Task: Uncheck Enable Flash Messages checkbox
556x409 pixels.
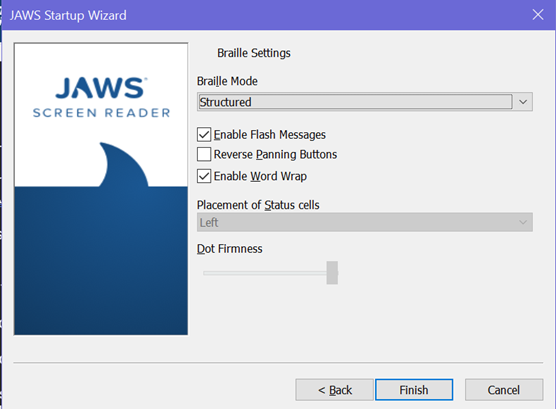Action: (204, 135)
